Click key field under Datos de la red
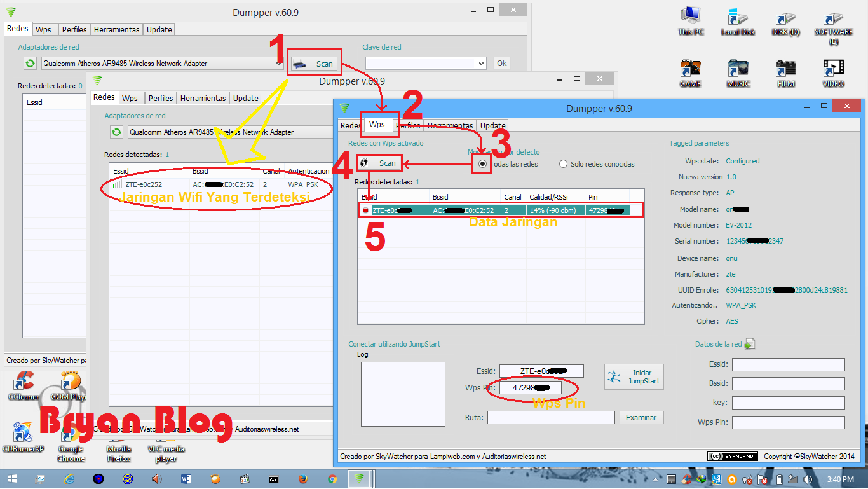 point(788,403)
